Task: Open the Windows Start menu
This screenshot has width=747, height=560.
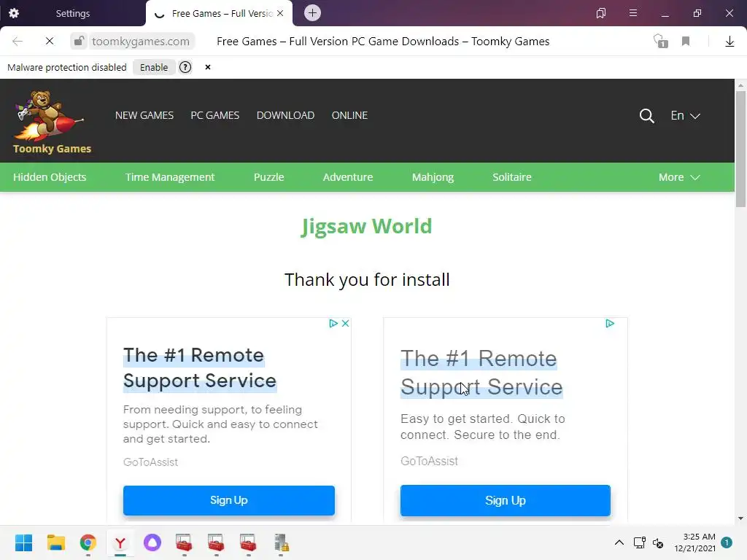Action: pos(24,542)
